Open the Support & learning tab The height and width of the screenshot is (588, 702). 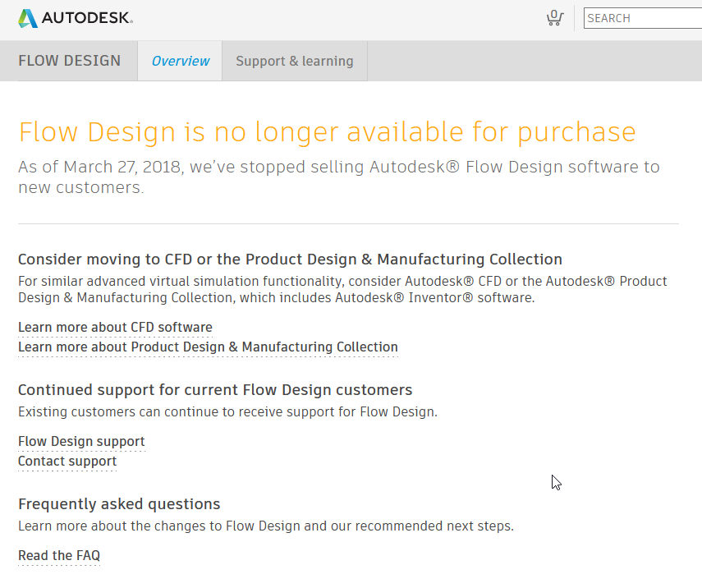295,61
